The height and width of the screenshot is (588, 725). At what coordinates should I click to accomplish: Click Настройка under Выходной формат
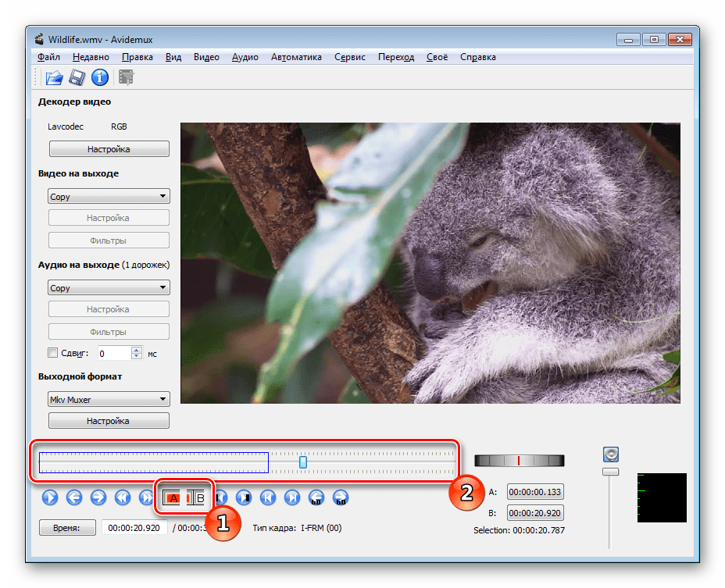click(109, 421)
